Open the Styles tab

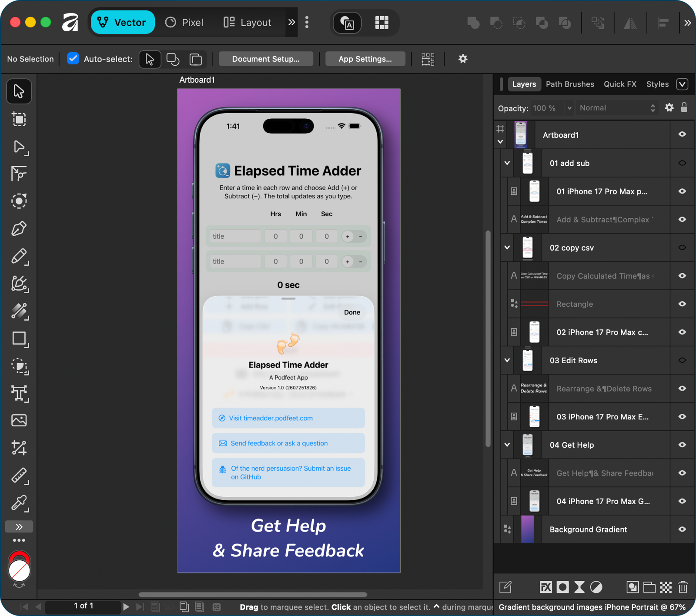pos(657,84)
